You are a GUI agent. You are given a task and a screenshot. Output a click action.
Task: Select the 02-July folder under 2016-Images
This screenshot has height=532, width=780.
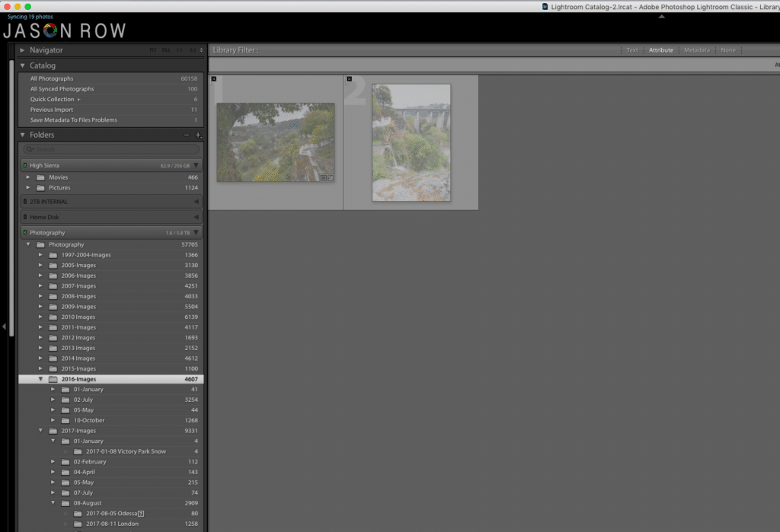111,400
